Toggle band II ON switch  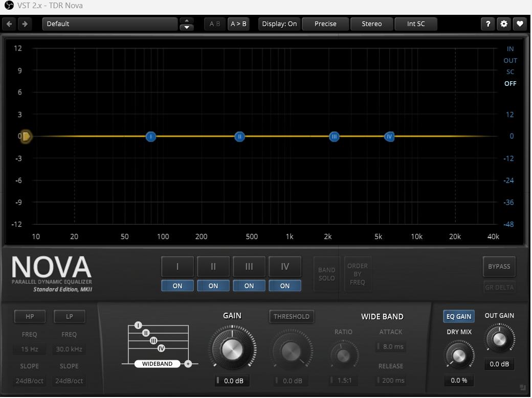213,286
